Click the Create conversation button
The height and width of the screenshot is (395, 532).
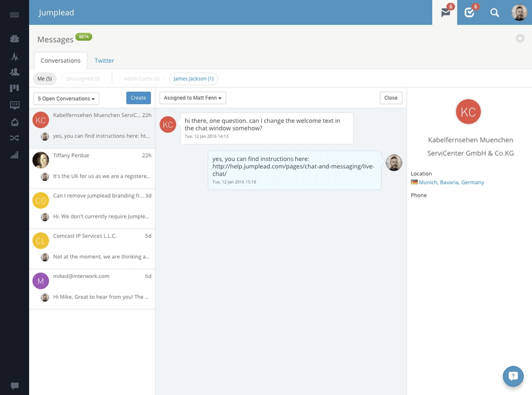coord(138,98)
